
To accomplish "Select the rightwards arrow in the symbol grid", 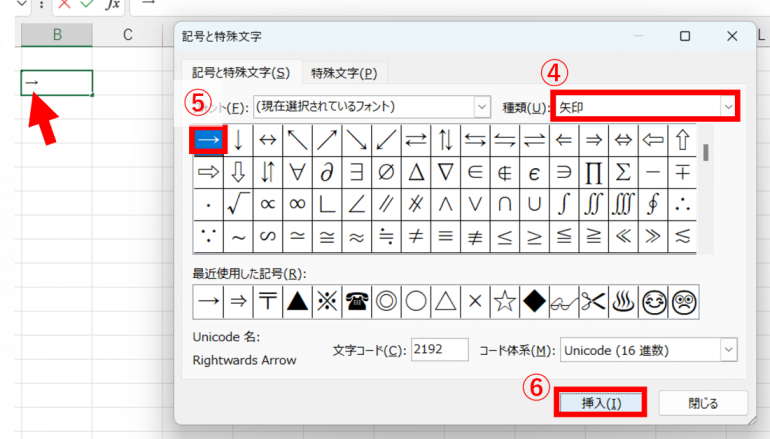I will pos(209,140).
